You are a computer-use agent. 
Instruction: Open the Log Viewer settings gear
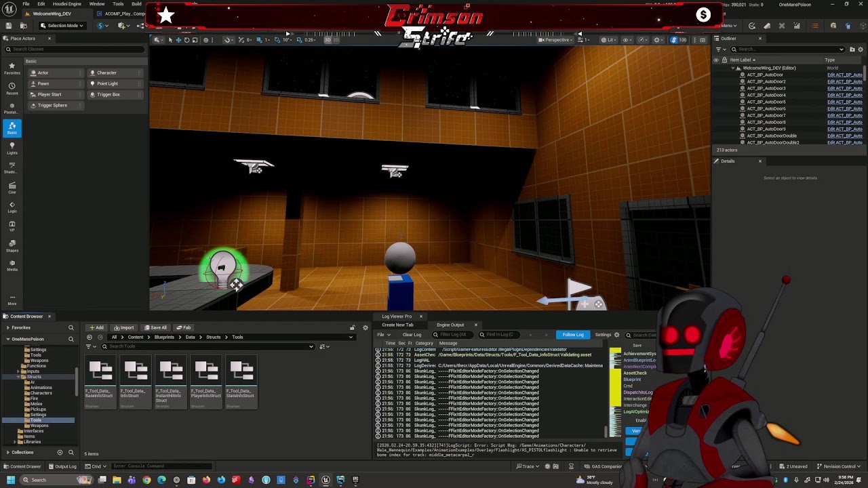tap(616, 335)
